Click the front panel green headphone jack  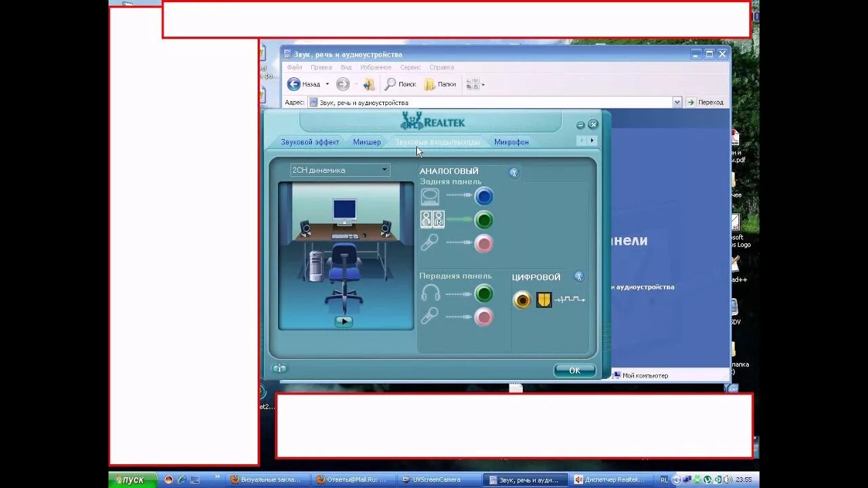[x=484, y=293]
